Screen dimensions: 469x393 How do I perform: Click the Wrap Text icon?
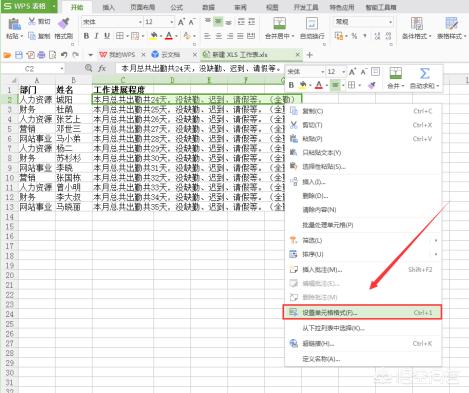coord(312,23)
